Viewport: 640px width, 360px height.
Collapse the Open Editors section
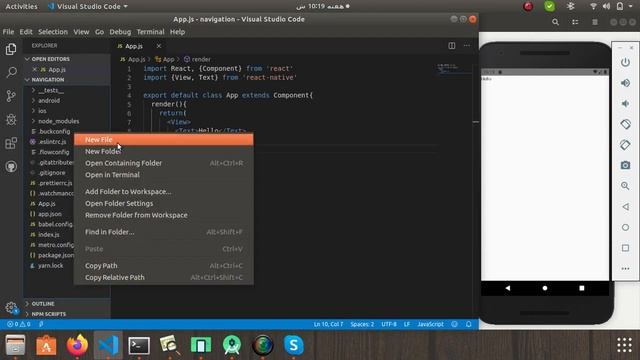tap(67, 59)
